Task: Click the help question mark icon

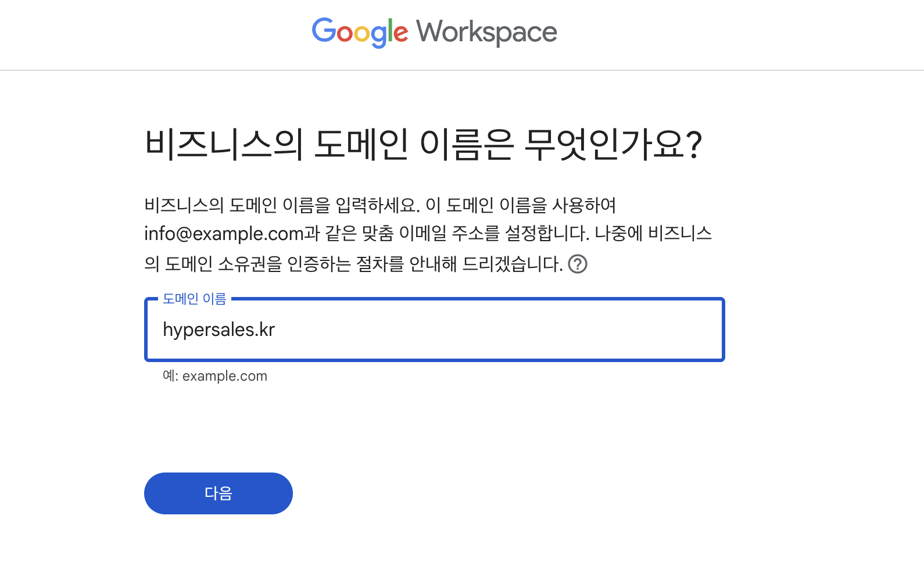Action: pyautogui.click(x=577, y=264)
